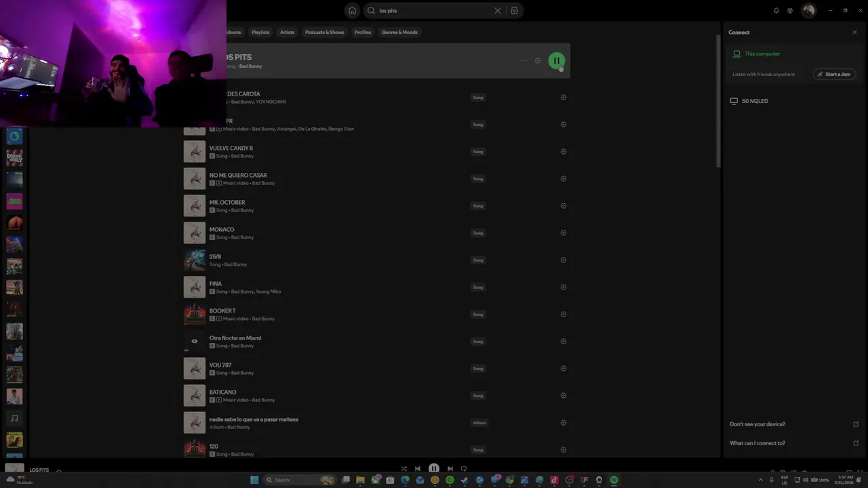Open Discover Weekly playlist in sidebar
Image resolution: width=868 pixels, height=488 pixels.
14,158
